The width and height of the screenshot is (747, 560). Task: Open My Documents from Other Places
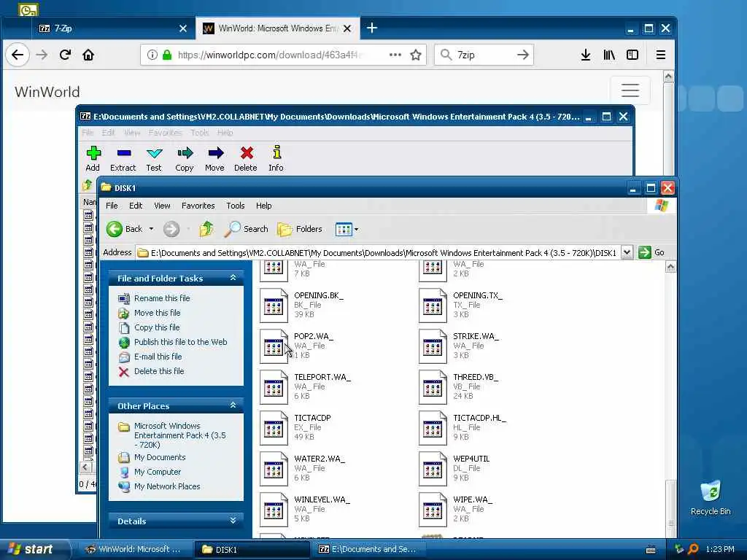point(160,457)
